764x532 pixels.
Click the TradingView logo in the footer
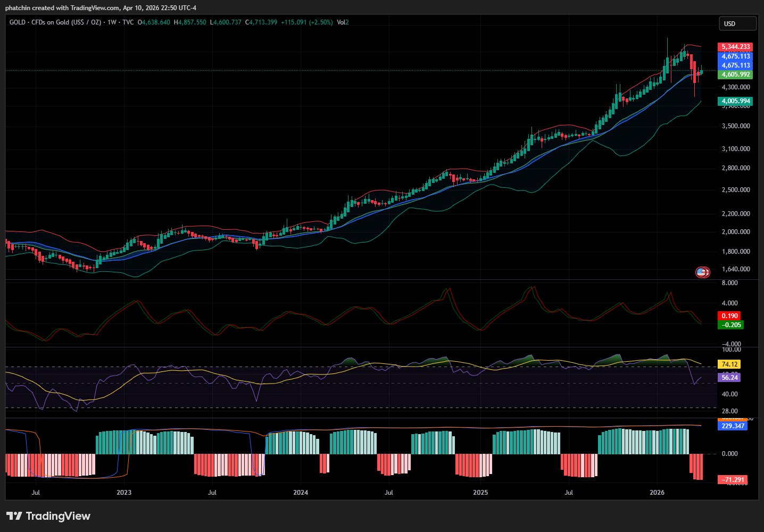[48, 516]
